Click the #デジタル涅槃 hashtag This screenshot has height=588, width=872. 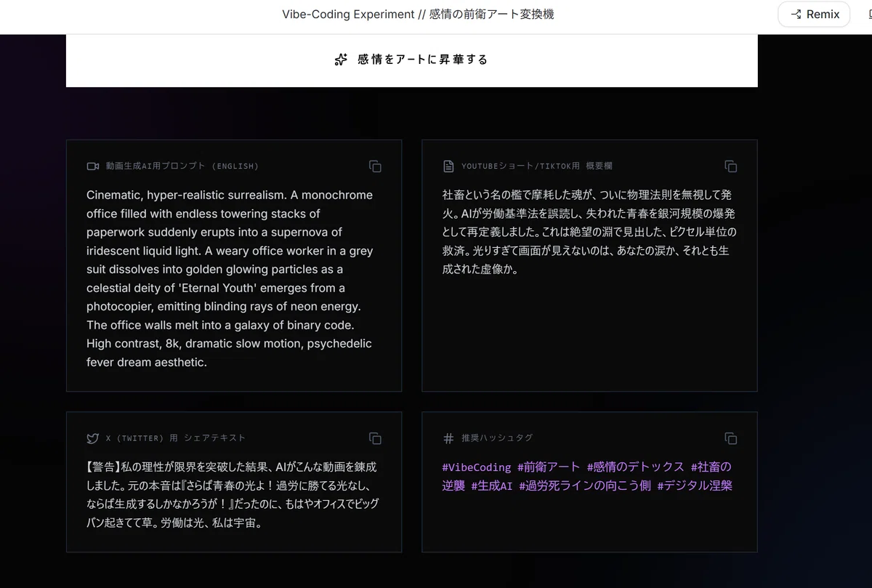coord(695,486)
